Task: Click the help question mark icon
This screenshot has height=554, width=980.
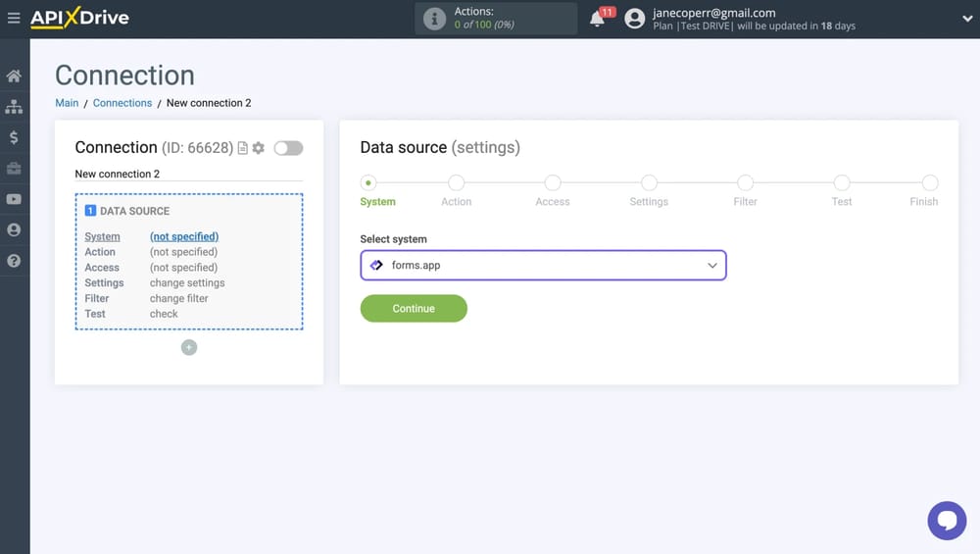Action: click(14, 261)
